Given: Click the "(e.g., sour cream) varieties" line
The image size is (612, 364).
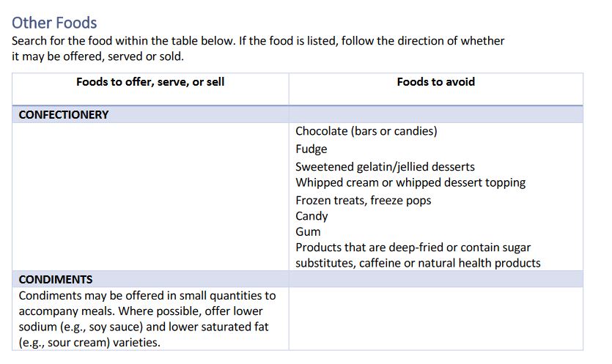Looking at the screenshot, I should pyautogui.click(x=89, y=342).
